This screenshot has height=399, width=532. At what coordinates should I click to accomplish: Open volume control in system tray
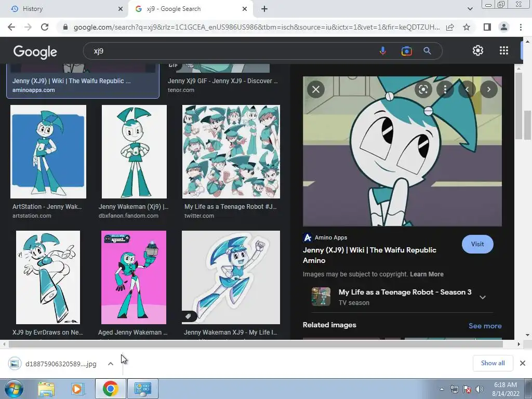coord(480,389)
